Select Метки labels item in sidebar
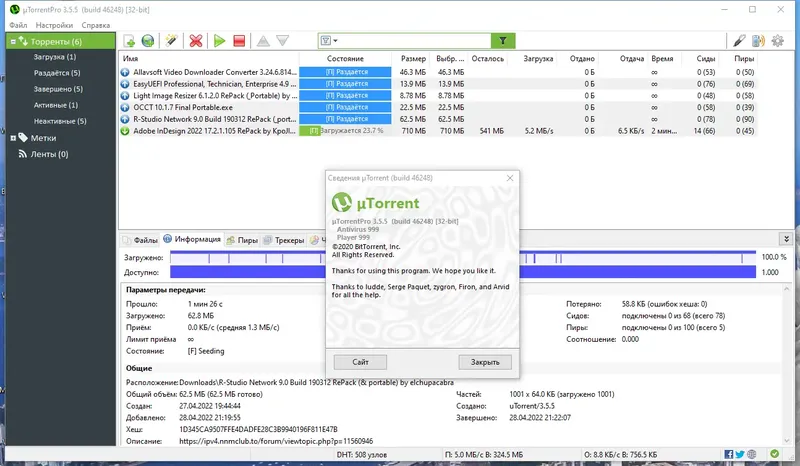800x466 pixels. point(43,138)
